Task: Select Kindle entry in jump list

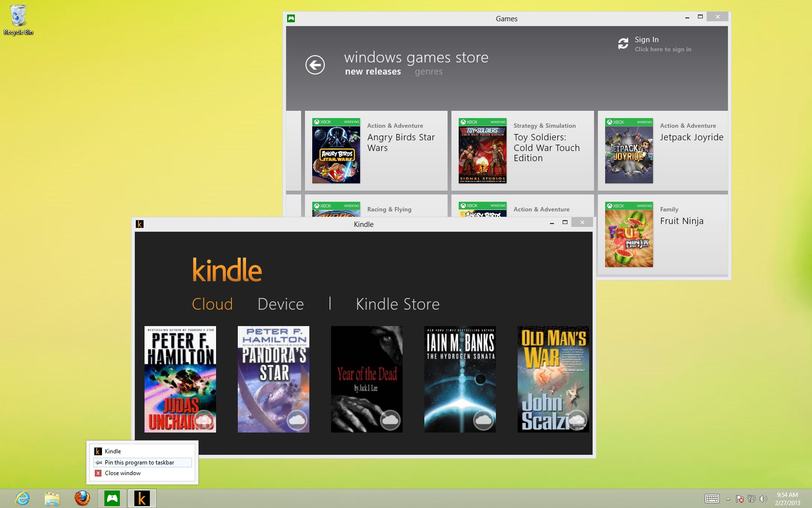Action: pyautogui.click(x=142, y=451)
